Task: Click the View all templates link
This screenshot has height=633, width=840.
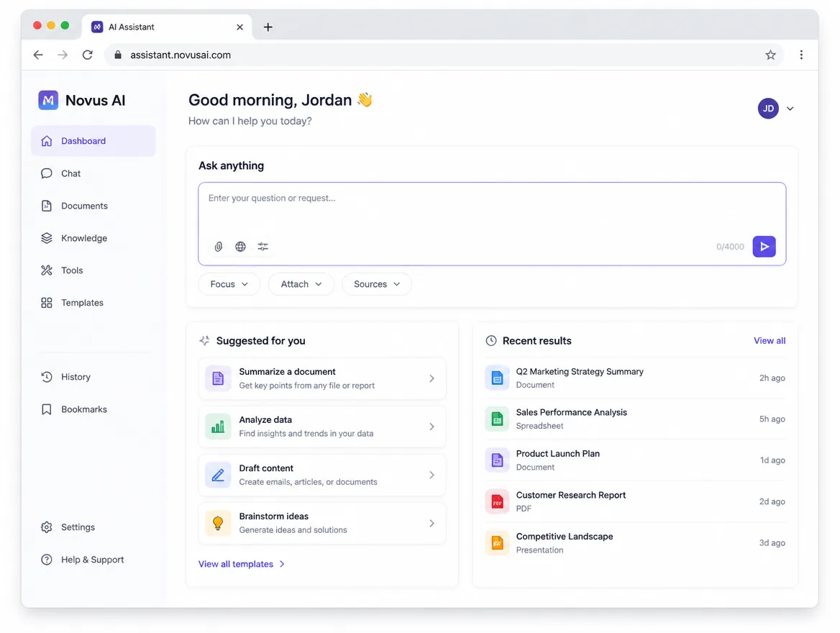Action: click(x=242, y=564)
